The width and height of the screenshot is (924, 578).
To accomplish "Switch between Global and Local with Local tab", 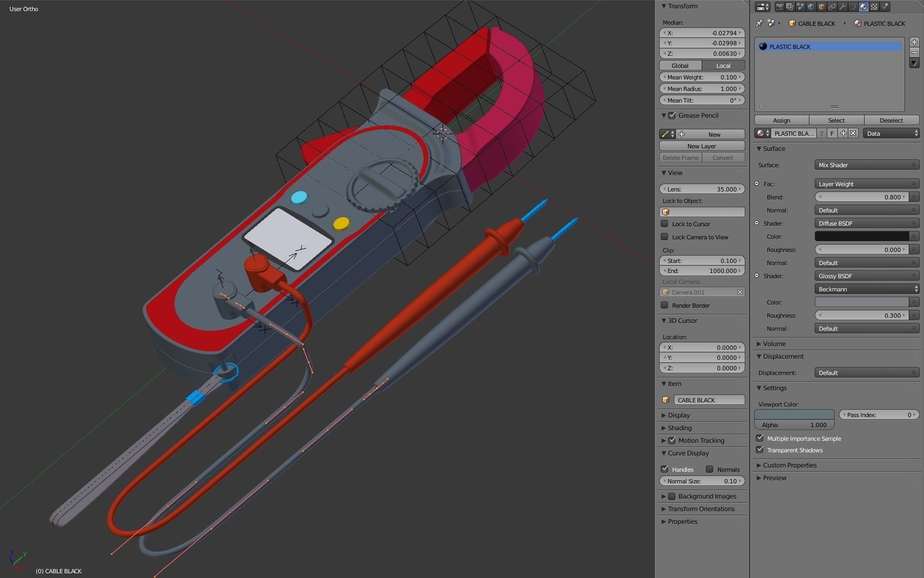I will 724,65.
